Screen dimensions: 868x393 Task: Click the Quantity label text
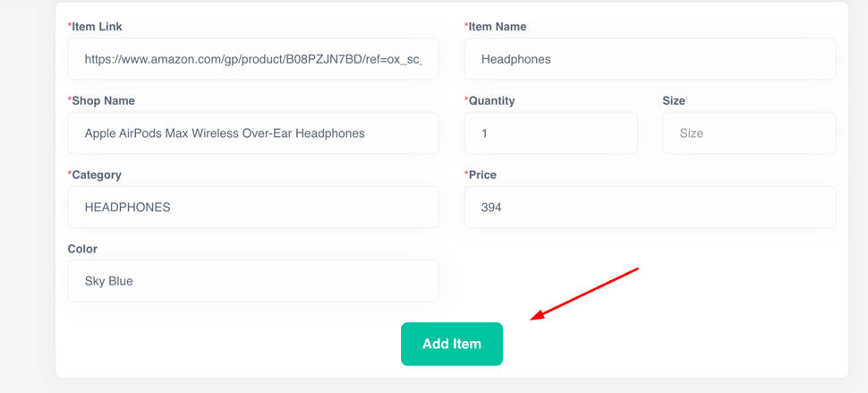click(492, 101)
